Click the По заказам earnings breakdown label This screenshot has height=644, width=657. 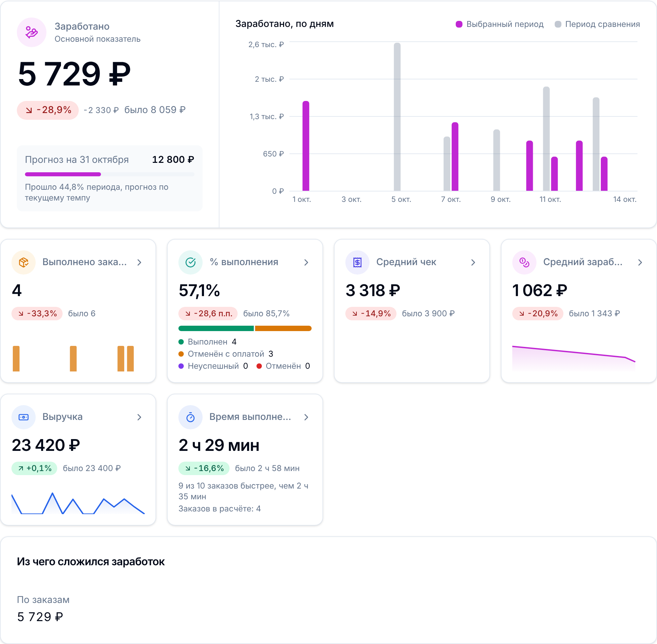coord(43,600)
